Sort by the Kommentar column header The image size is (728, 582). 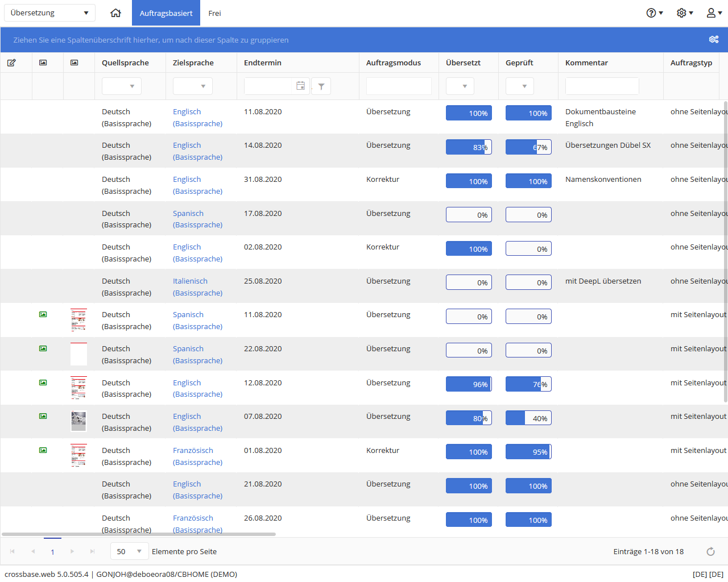pos(586,63)
